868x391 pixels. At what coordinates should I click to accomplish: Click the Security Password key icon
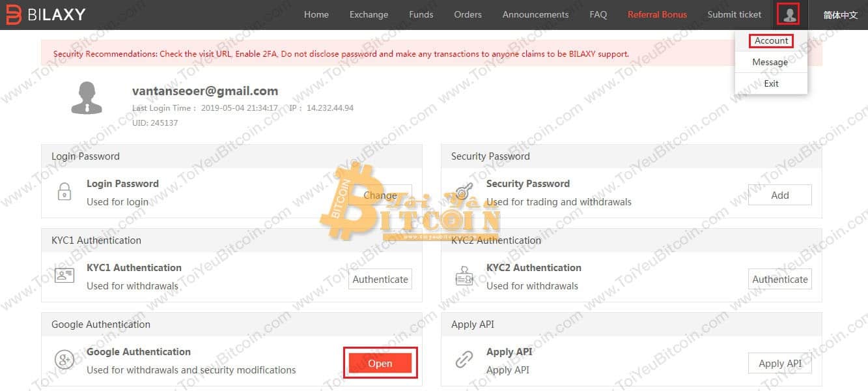click(464, 192)
